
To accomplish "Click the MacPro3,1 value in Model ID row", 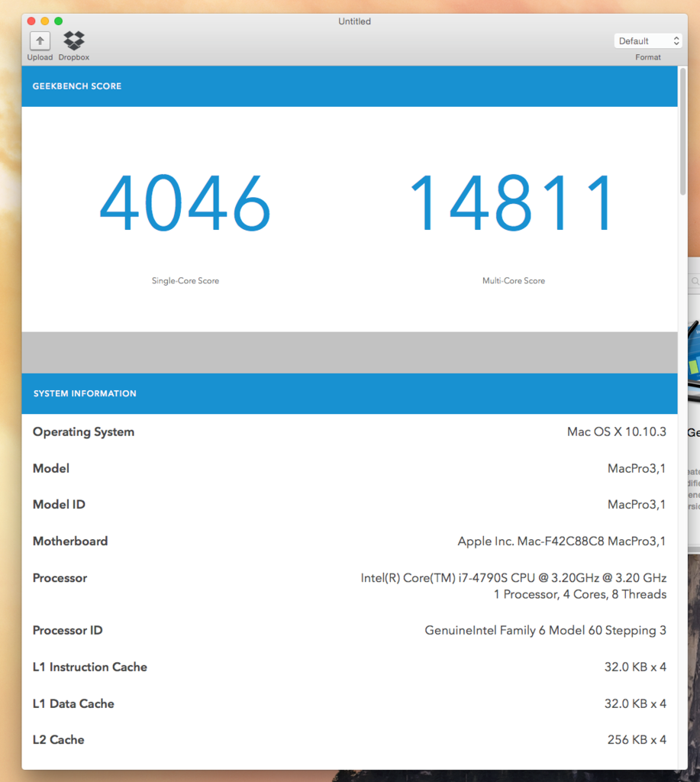I will point(637,505).
